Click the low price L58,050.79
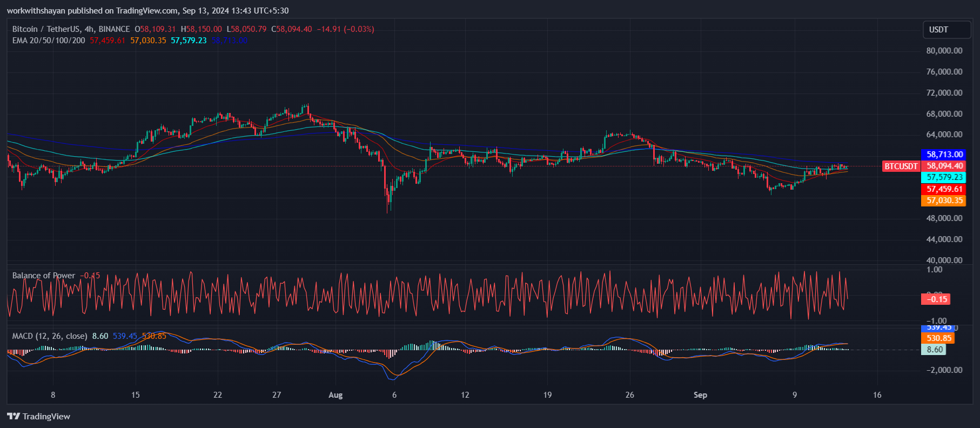Image resolution: width=980 pixels, height=428 pixels. 246,29
